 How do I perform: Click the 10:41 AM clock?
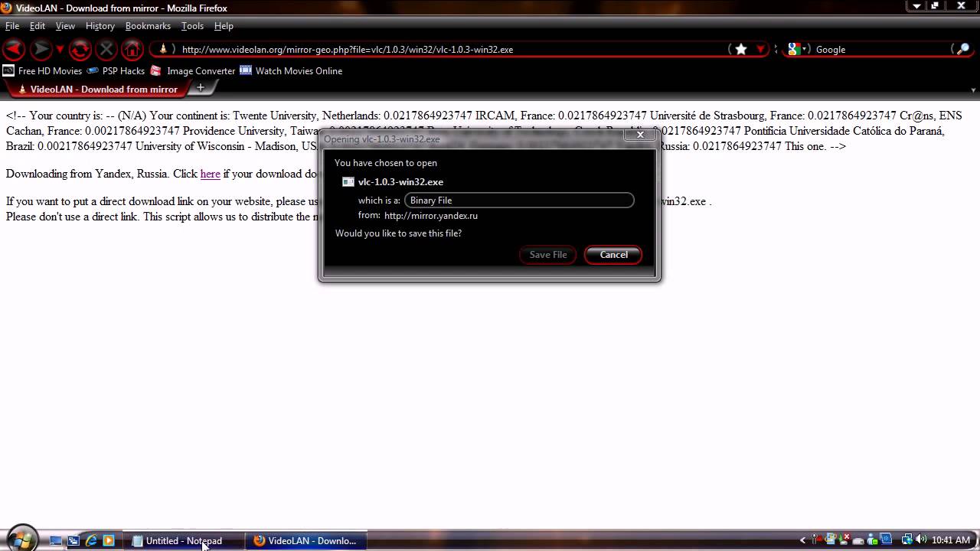pyautogui.click(x=951, y=540)
